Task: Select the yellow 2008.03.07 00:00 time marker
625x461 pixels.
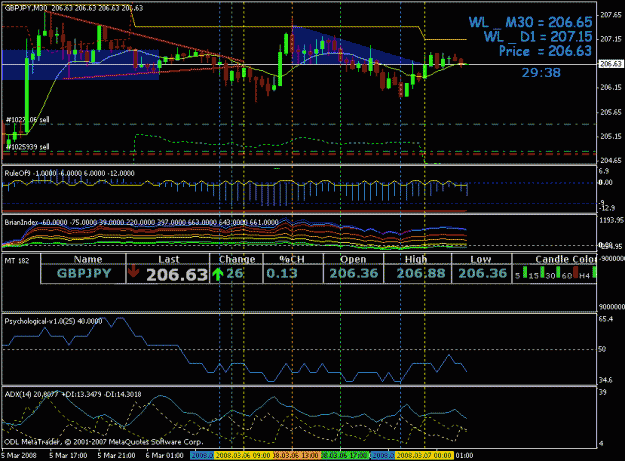Action: pyautogui.click(x=425, y=455)
